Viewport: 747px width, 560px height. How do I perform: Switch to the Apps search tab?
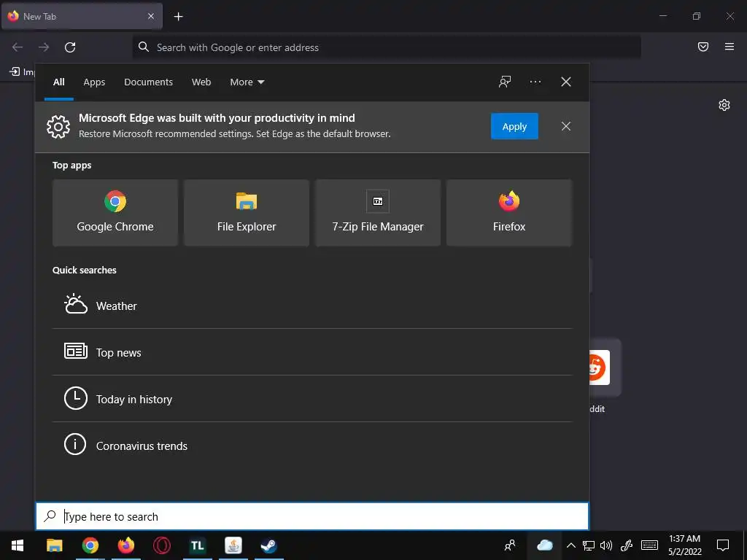click(94, 82)
